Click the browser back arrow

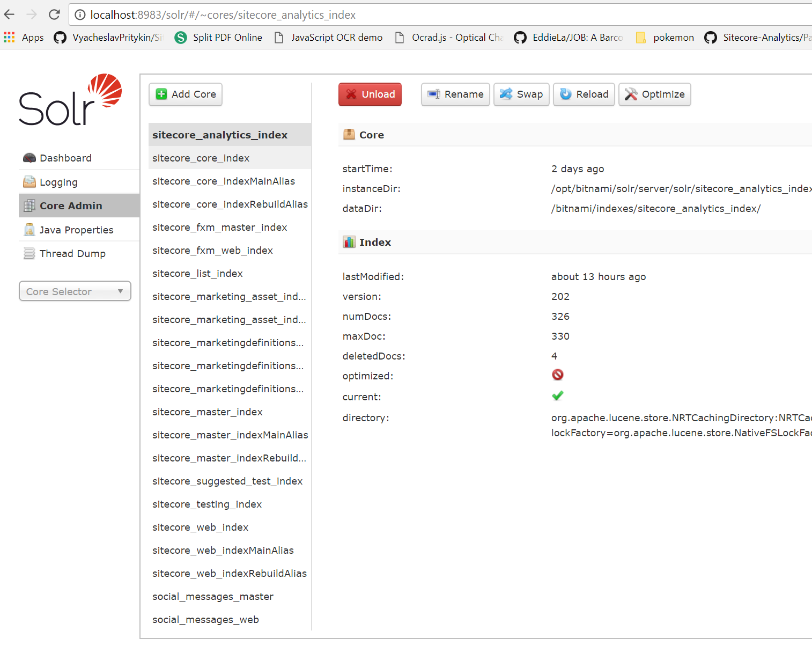10,14
